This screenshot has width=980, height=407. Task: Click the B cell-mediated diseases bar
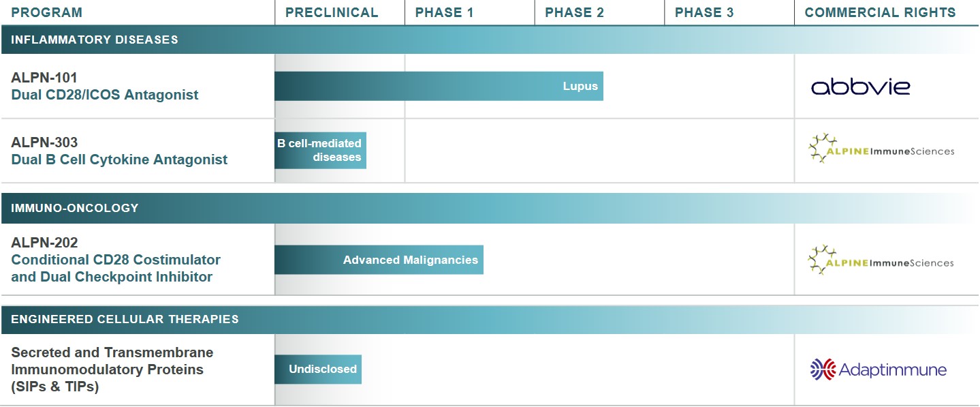point(320,151)
